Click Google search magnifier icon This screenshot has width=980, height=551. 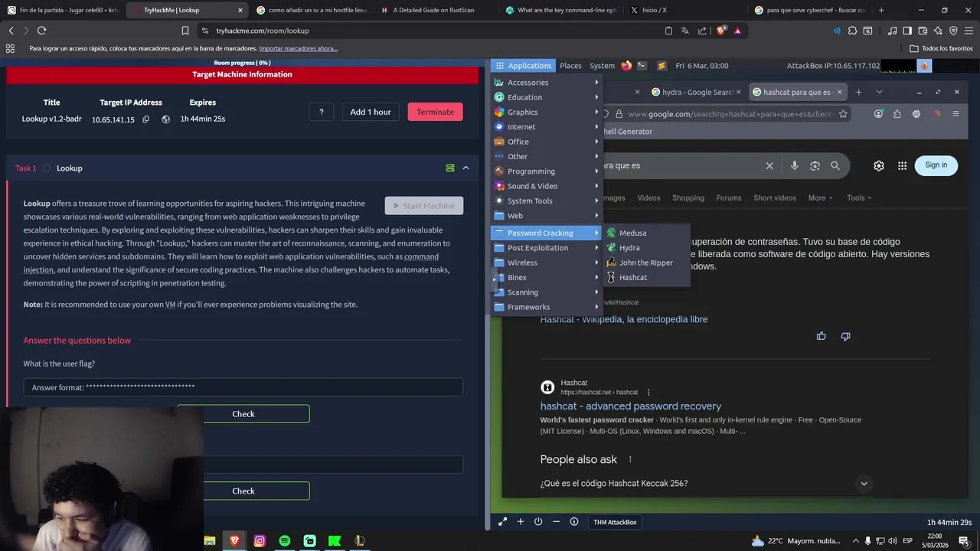point(835,165)
